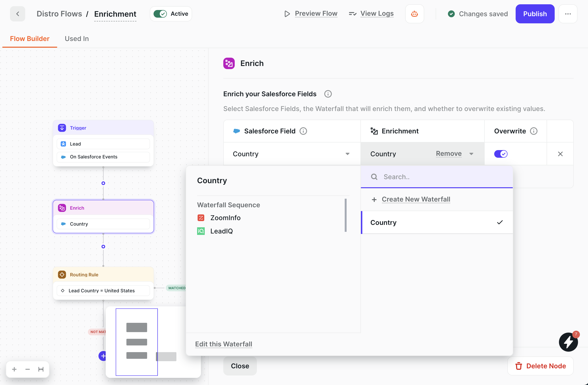Viewport: 588px width, 385px height.
Task: Show info tooltip for Salesforce Field column
Action: coord(303,131)
